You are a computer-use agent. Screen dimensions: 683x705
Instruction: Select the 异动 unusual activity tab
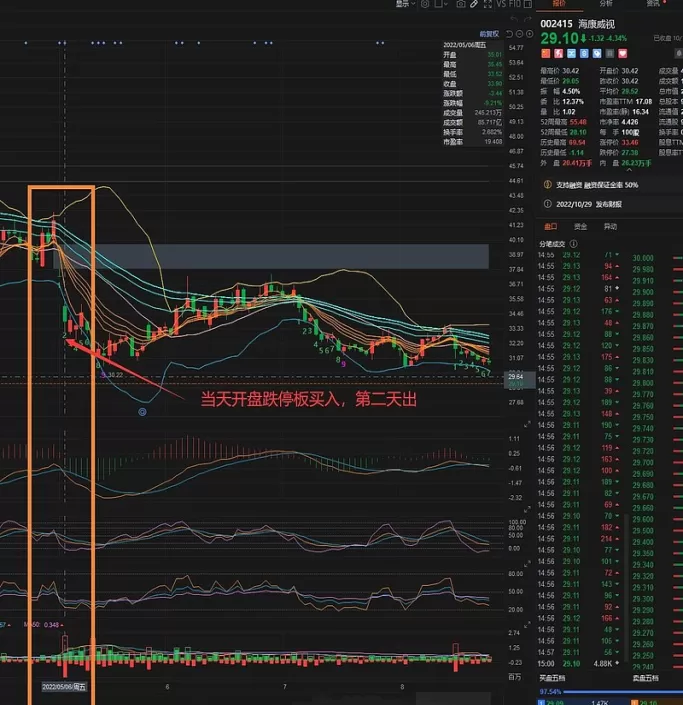click(x=610, y=226)
